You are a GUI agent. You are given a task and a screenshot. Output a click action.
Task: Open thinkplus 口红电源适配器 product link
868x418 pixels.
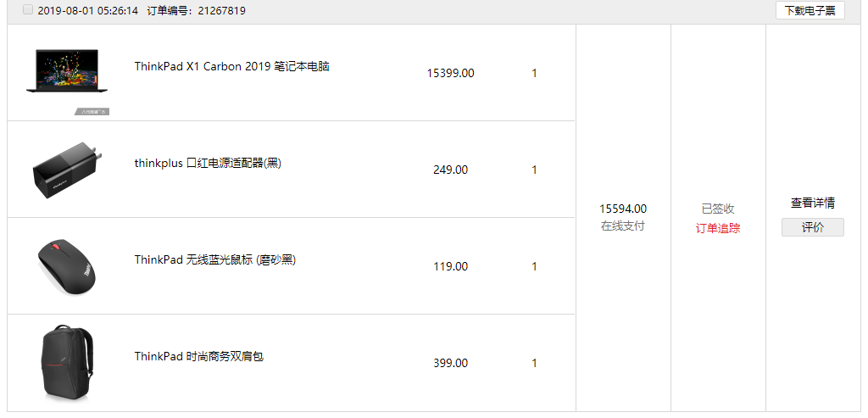coord(209,164)
